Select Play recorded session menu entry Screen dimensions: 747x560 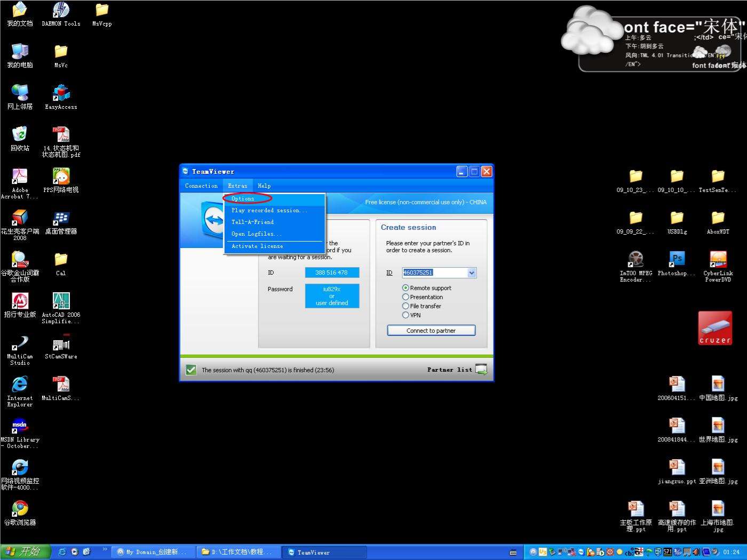[269, 211]
